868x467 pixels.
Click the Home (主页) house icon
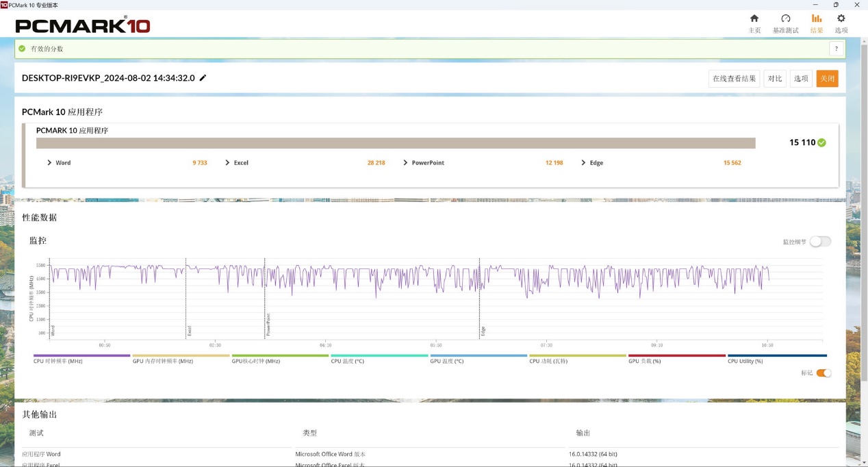[754, 18]
